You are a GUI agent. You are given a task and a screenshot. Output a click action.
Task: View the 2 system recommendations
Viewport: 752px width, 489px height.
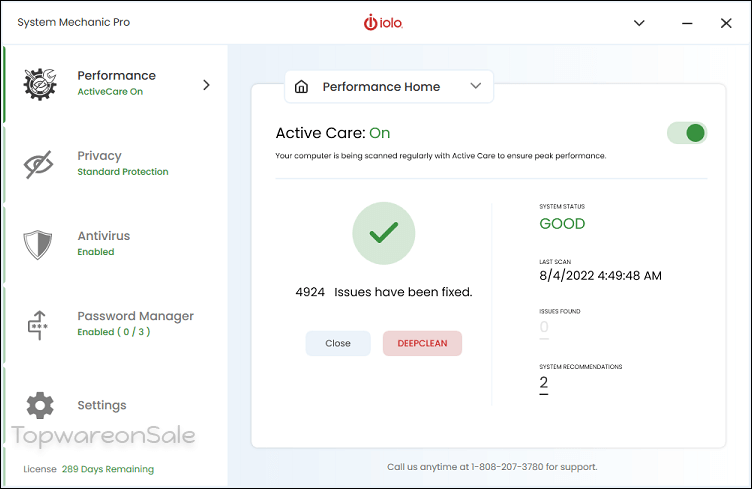click(x=543, y=383)
